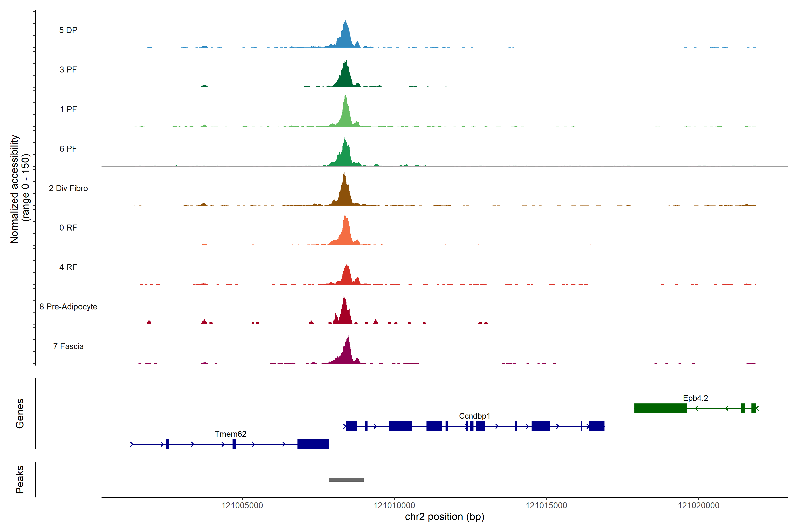Click the 3 PF track label
This screenshot has height=532, width=798.
coord(68,70)
